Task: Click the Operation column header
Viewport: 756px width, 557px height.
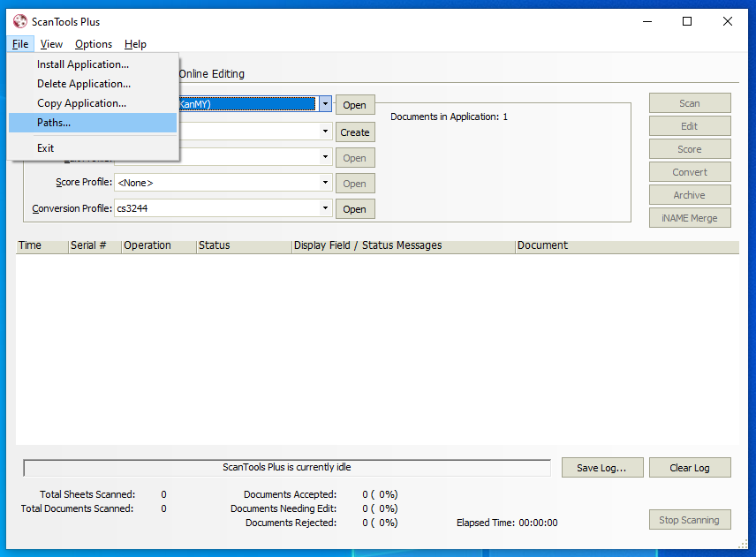Action: coord(159,245)
